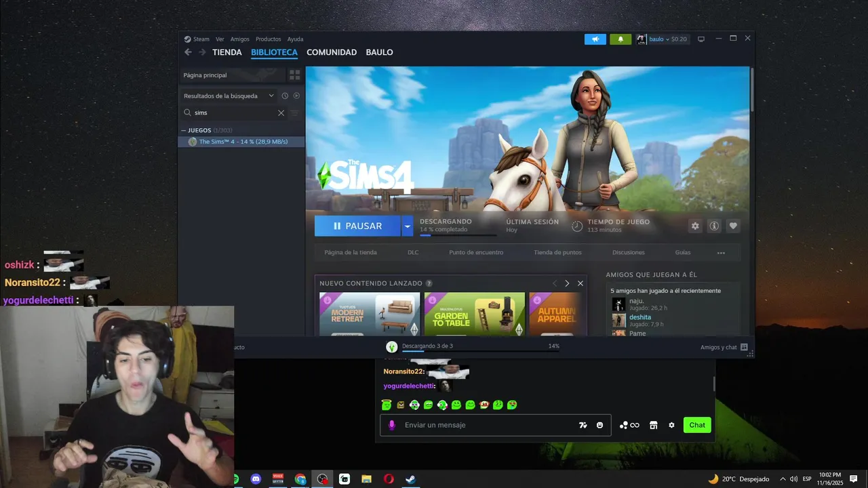868x488 pixels.
Task: Open friend naju. profile
Action: (636, 301)
